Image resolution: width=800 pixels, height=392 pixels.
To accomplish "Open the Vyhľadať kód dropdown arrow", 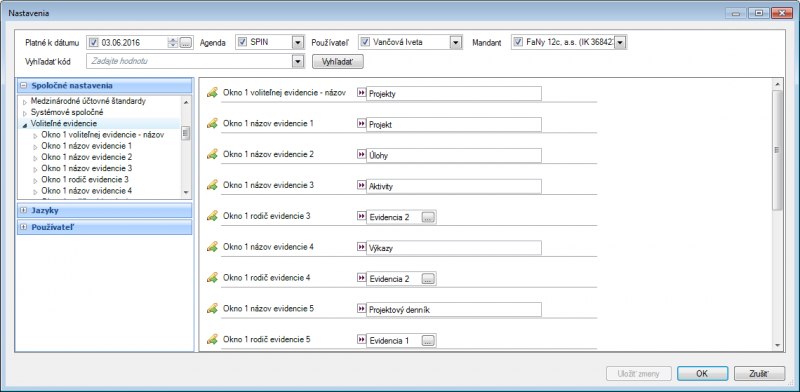I will [x=298, y=62].
